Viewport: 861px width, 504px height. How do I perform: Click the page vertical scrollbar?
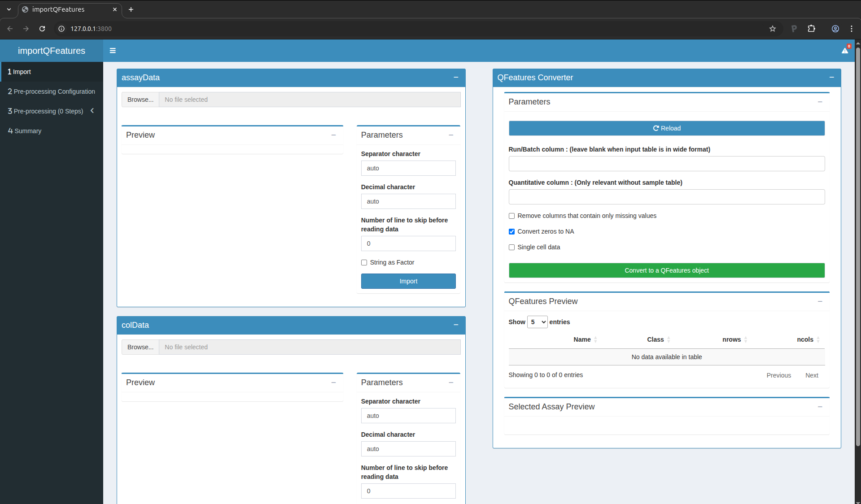click(x=858, y=247)
